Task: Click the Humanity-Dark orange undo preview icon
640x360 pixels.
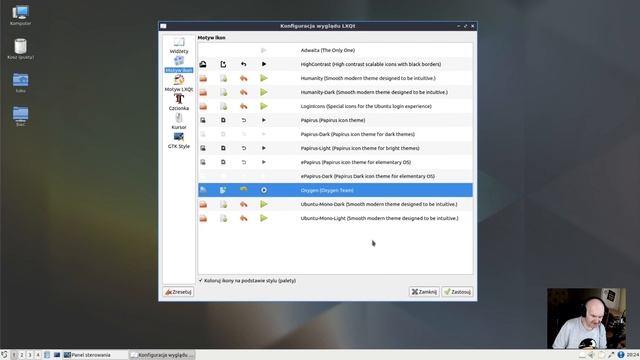Action: point(244,92)
